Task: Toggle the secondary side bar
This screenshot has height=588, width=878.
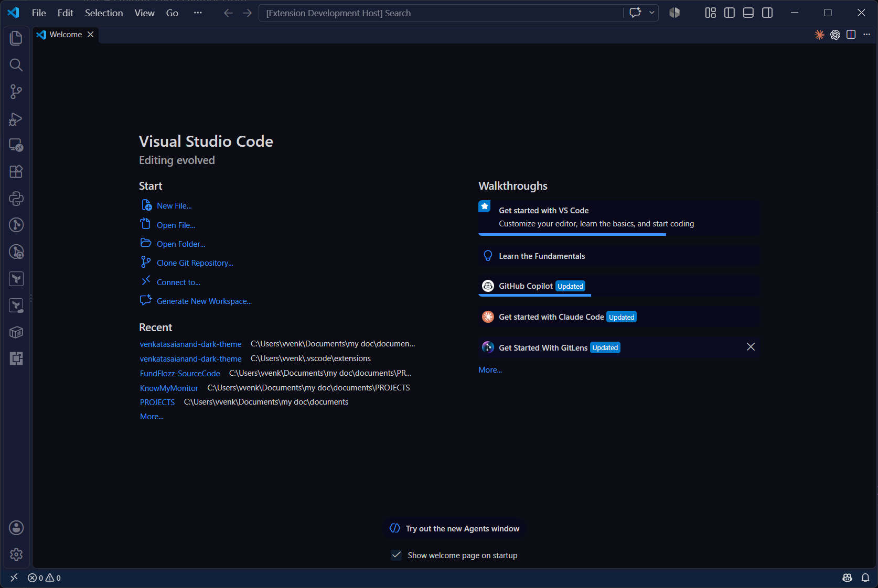Action: [767, 13]
